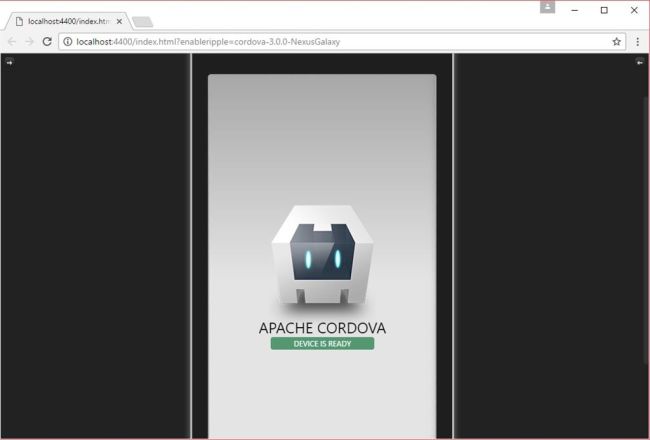
Task: Click the APACHE CORDOVA heading text
Action: (x=322, y=328)
